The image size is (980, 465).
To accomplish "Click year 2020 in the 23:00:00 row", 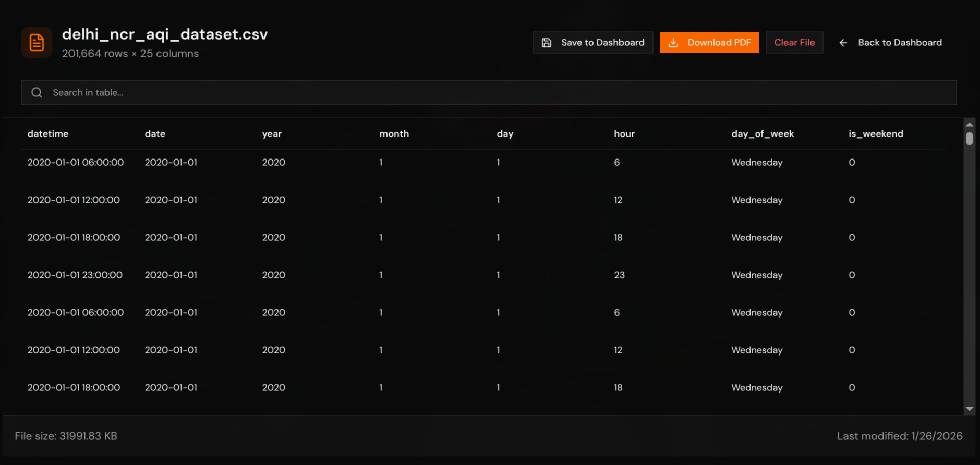I will click(273, 275).
